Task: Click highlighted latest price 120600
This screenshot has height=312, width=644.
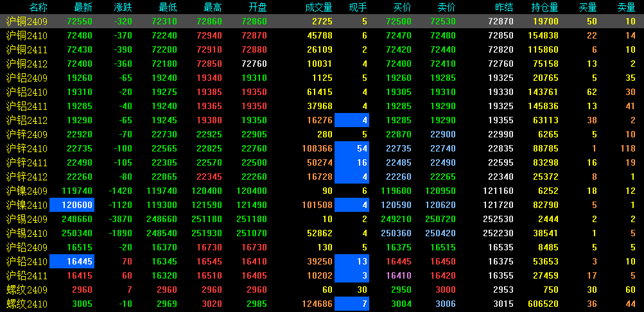Action: click(x=72, y=205)
